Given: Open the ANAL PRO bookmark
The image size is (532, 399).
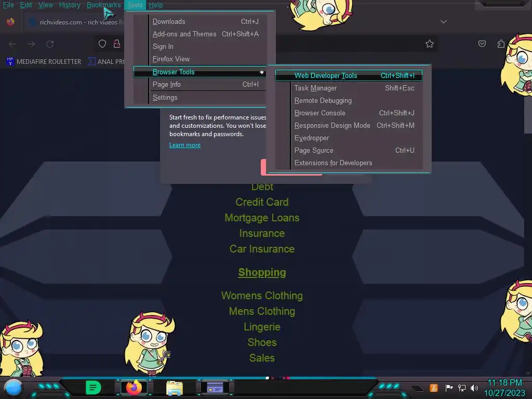Looking at the screenshot, I should [x=106, y=61].
